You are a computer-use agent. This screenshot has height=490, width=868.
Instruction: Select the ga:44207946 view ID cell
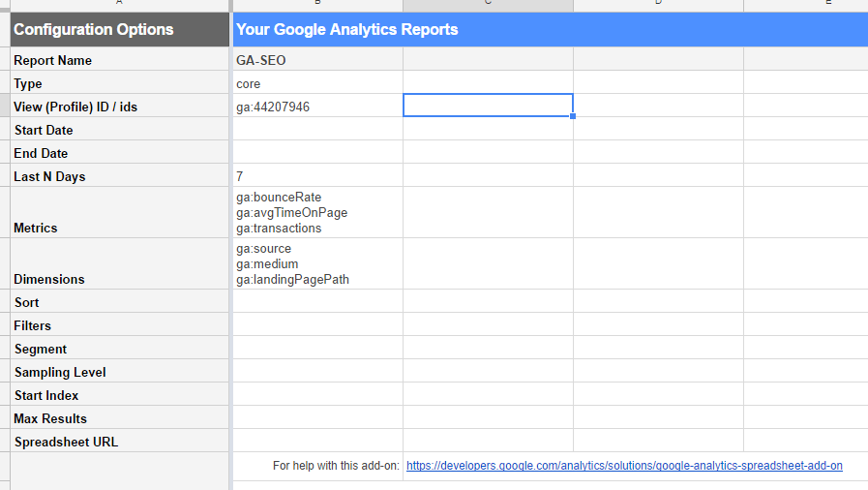(317, 107)
